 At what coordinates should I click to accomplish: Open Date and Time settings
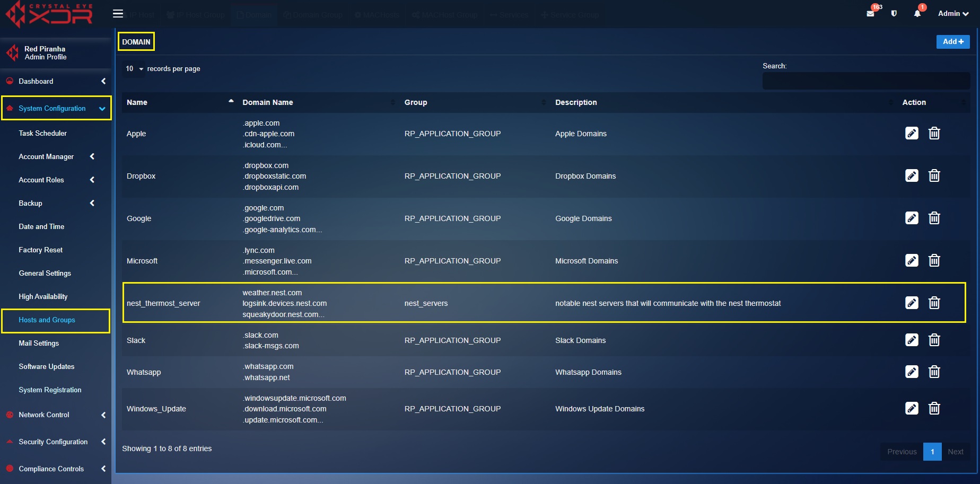pos(41,226)
